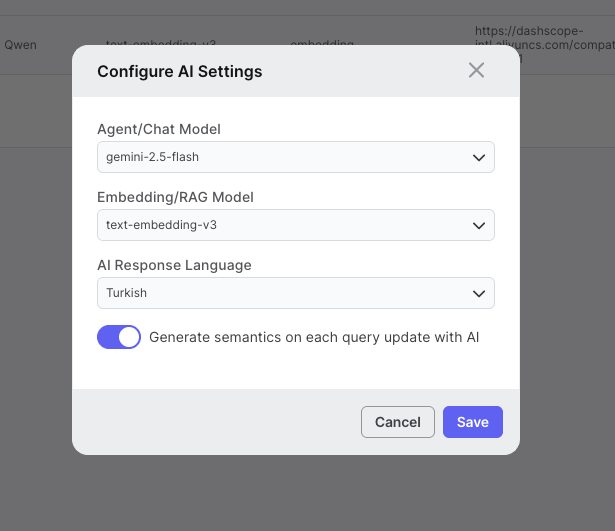The image size is (615, 531).
Task: Expand Agent/Chat Model chevron arrow
Action: (479, 158)
